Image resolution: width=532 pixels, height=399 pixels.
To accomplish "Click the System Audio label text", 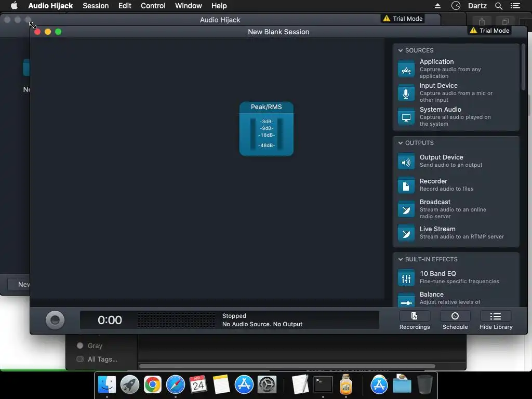I will point(440,110).
